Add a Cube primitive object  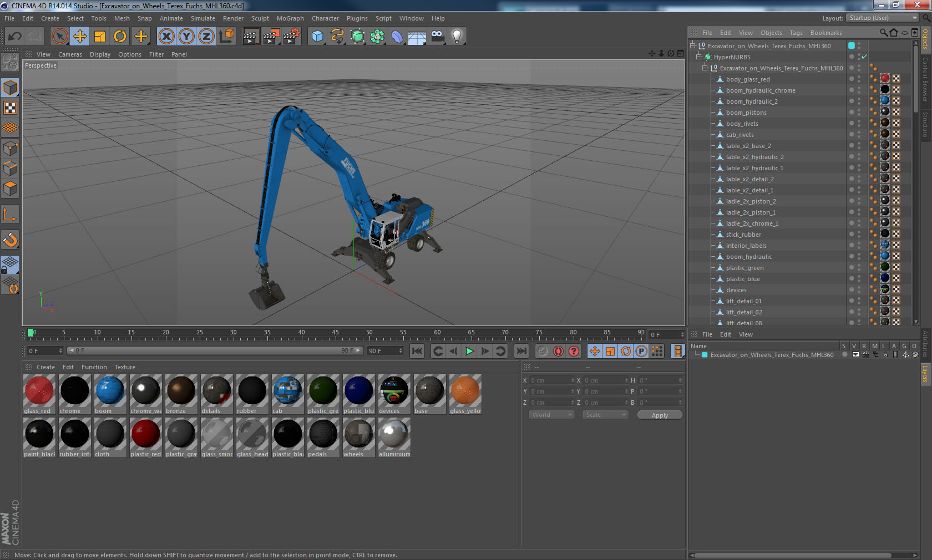point(317,37)
